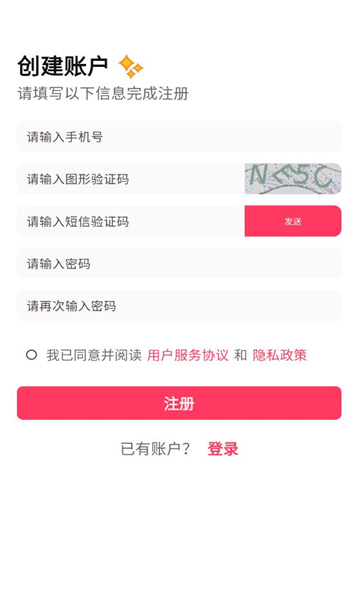Open the 隐私政策 privacy policy link

[x=280, y=355]
